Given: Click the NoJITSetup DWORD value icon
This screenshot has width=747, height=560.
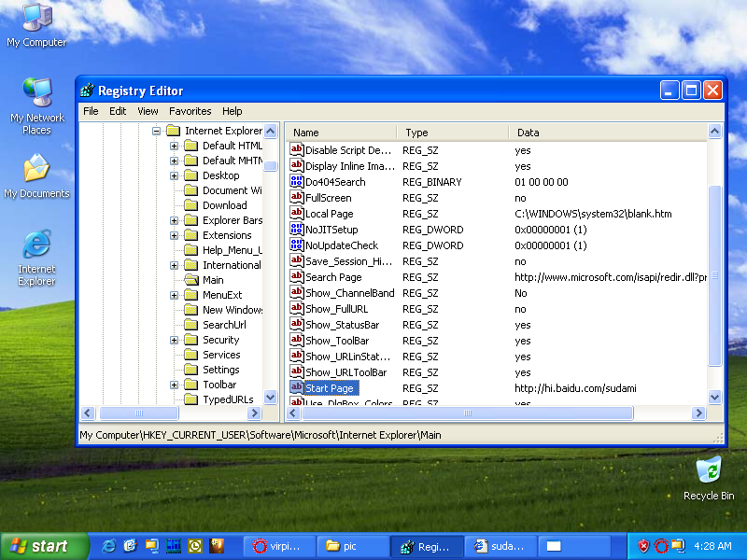Looking at the screenshot, I should [296, 229].
